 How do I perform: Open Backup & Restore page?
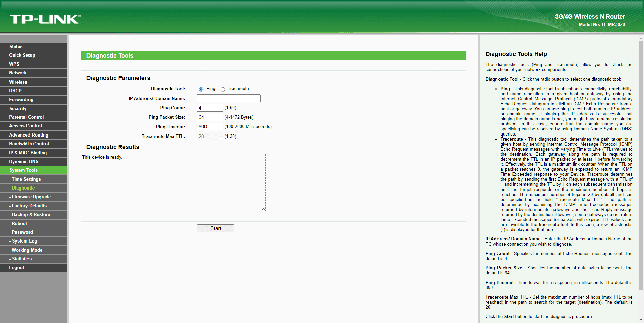click(34, 214)
